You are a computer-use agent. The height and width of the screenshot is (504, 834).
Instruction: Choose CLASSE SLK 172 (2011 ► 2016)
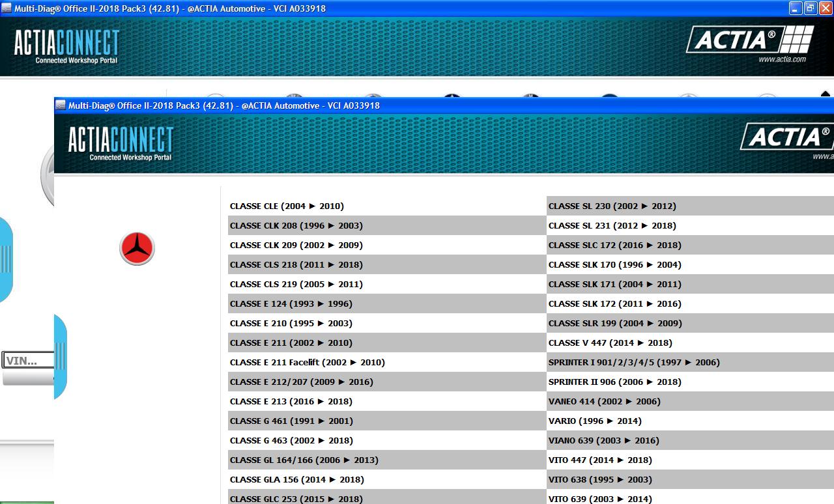click(691, 303)
